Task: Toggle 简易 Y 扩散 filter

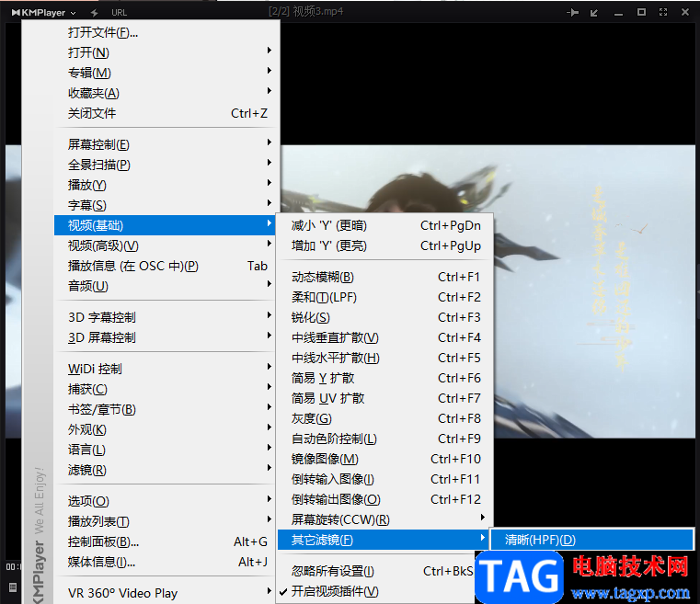Action: [385, 378]
